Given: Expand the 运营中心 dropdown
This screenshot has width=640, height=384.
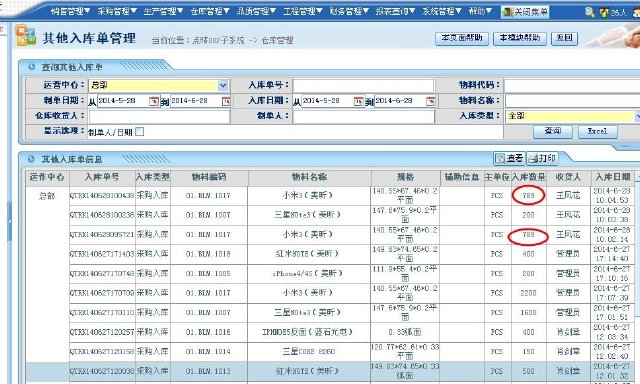Looking at the screenshot, I should tap(223, 85).
